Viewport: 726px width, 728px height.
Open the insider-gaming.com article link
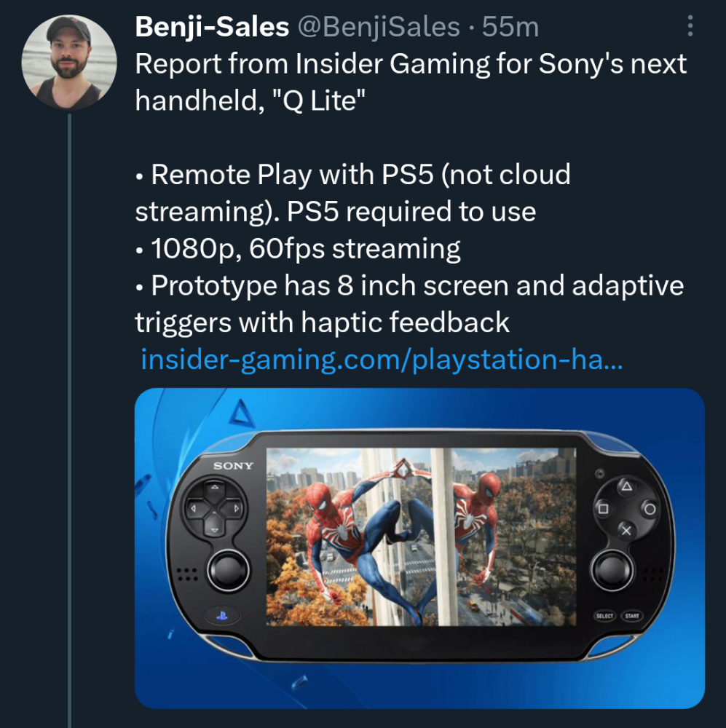point(381,360)
